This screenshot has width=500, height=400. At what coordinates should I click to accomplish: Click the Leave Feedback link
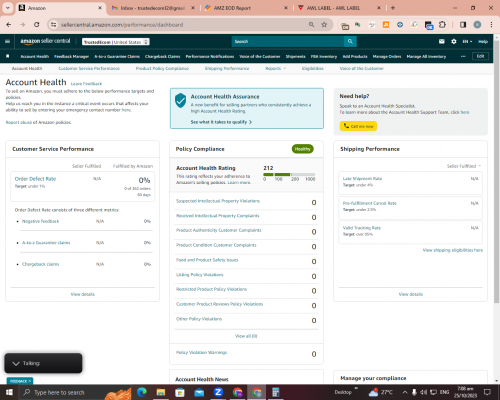86,84
